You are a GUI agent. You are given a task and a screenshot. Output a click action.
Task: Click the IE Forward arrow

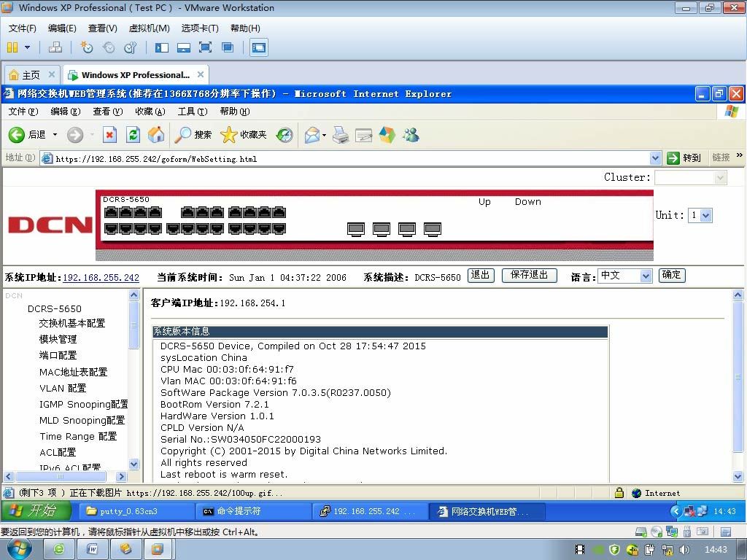pos(75,135)
